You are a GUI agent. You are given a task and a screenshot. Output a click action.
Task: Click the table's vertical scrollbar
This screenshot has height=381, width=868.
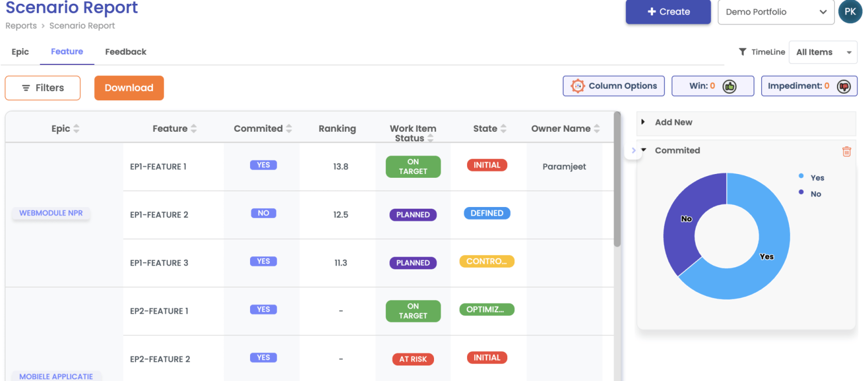click(x=617, y=179)
